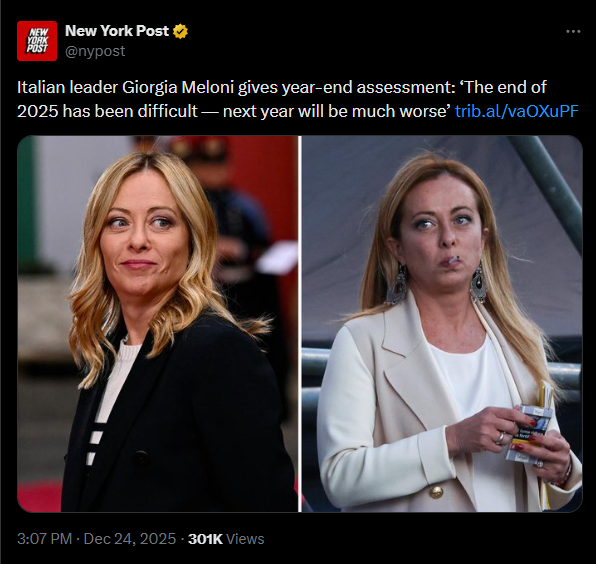The image size is (596, 564).
Task: Click the cigarette pack in right photo
Action: [x=529, y=433]
